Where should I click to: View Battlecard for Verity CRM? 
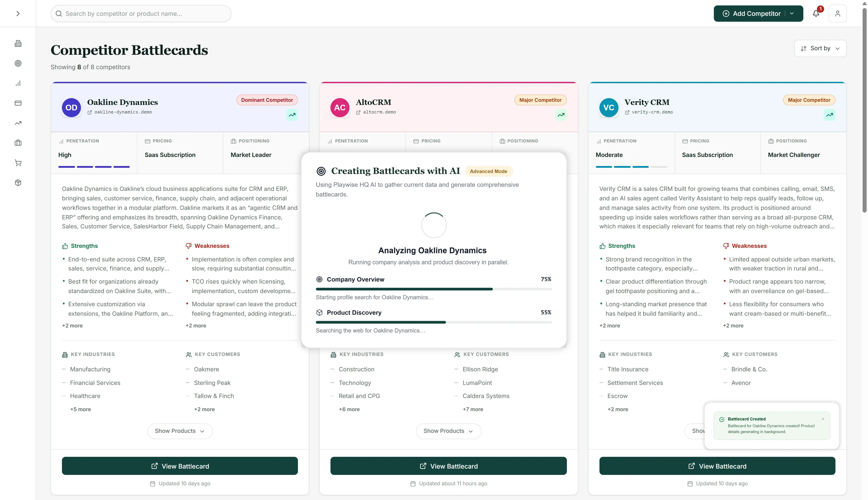[x=717, y=466]
